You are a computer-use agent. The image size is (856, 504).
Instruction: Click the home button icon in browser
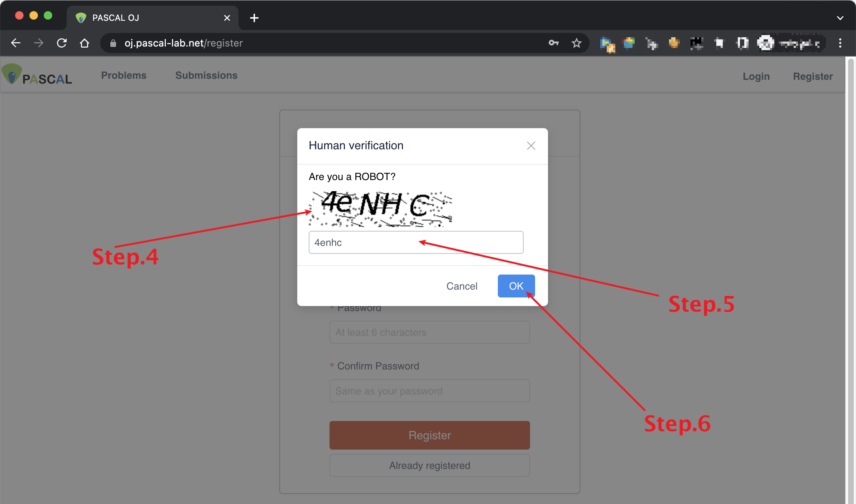tap(84, 42)
